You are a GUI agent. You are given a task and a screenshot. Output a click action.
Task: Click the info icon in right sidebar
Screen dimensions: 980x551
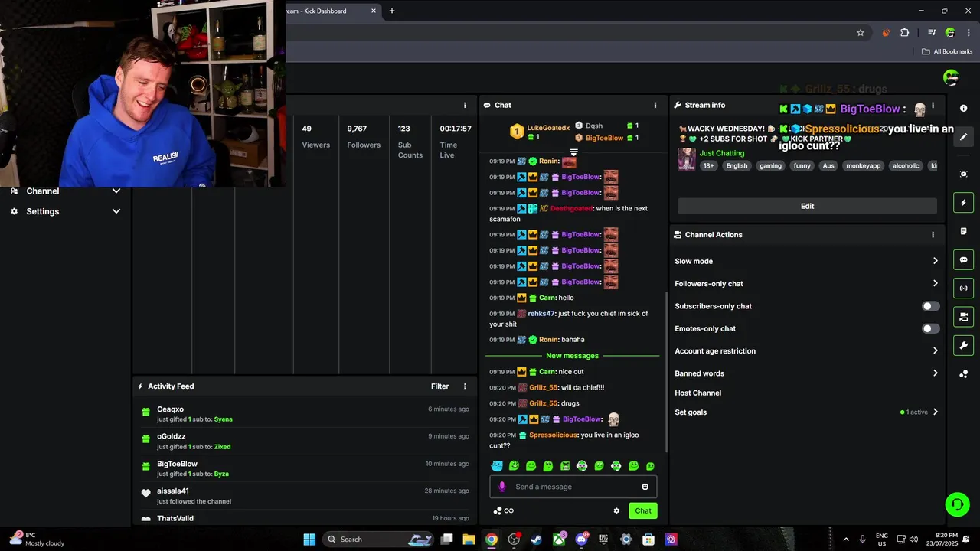[x=963, y=109]
